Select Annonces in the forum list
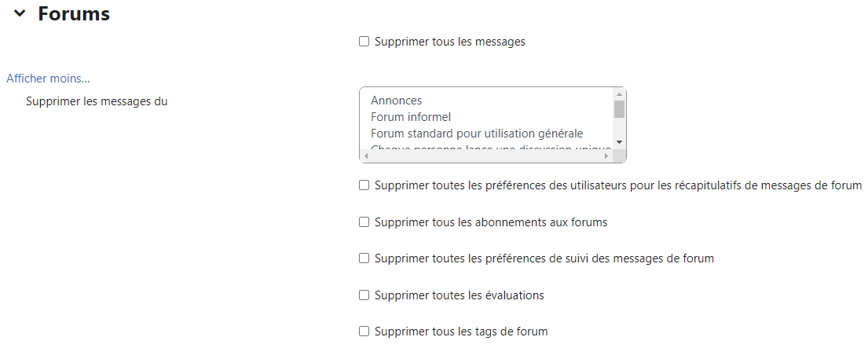868x348 pixels. point(397,101)
